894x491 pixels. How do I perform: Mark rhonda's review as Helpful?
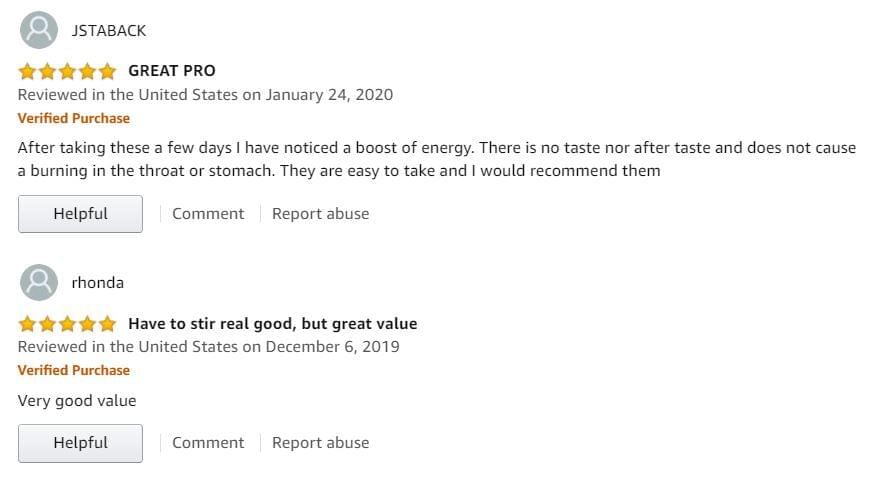(x=80, y=443)
